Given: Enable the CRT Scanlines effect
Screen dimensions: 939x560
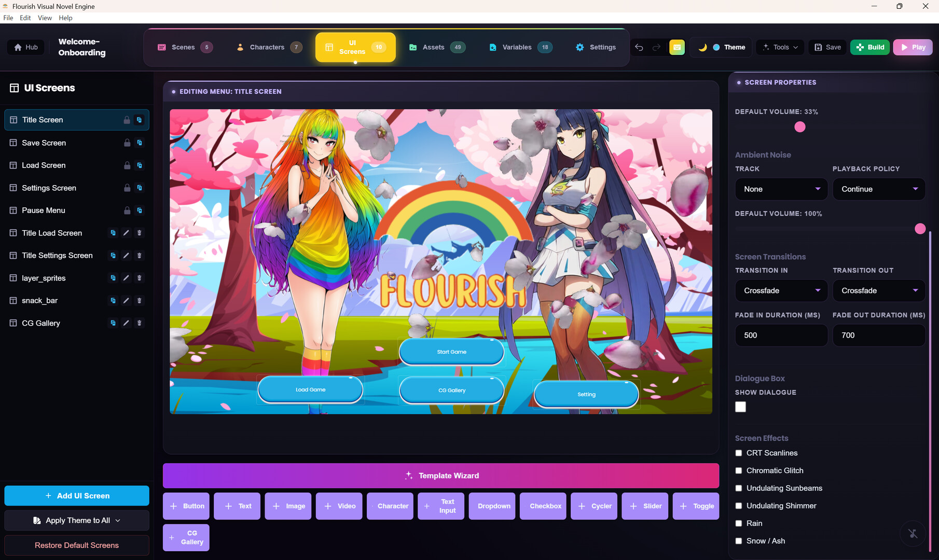Looking at the screenshot, I should click(739, 453).
